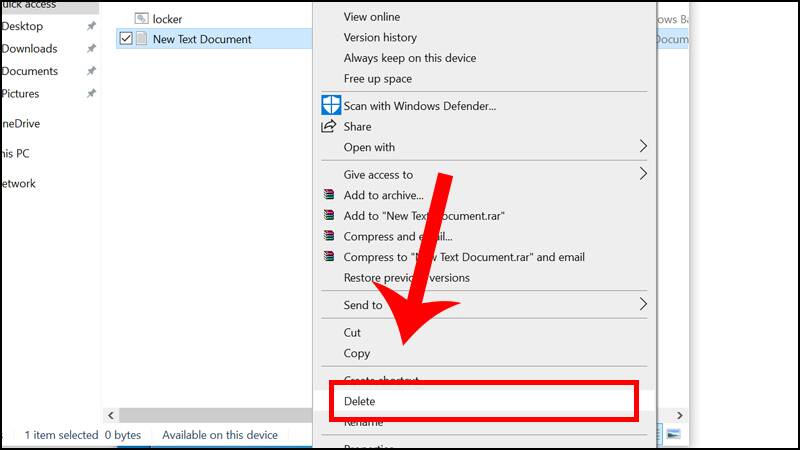
Task: Select Version history menu entry
Action: [380, 38]
